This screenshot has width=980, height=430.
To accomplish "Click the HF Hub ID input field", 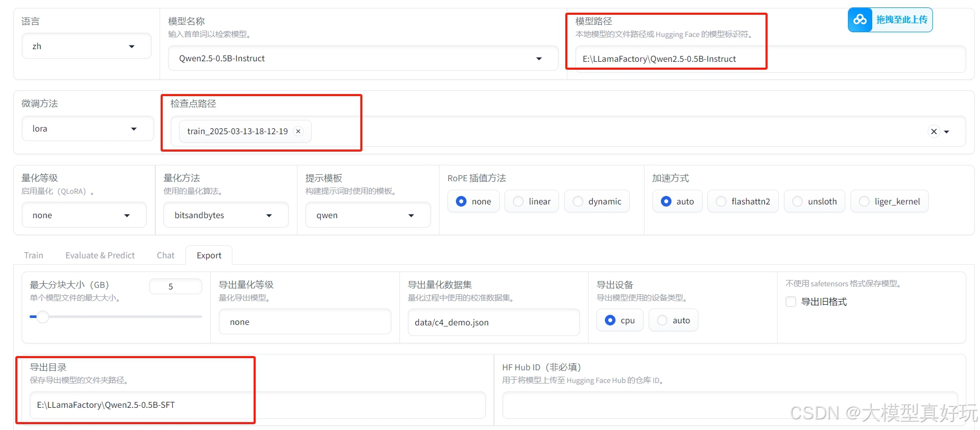I will 730,405.
